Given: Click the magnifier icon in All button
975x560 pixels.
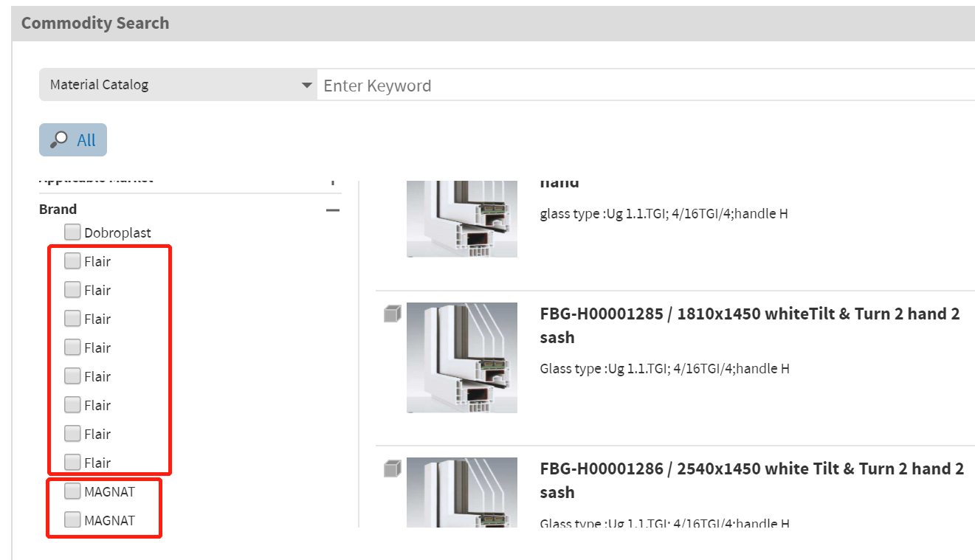Looking at the screenshot, I should coord(58,139).
